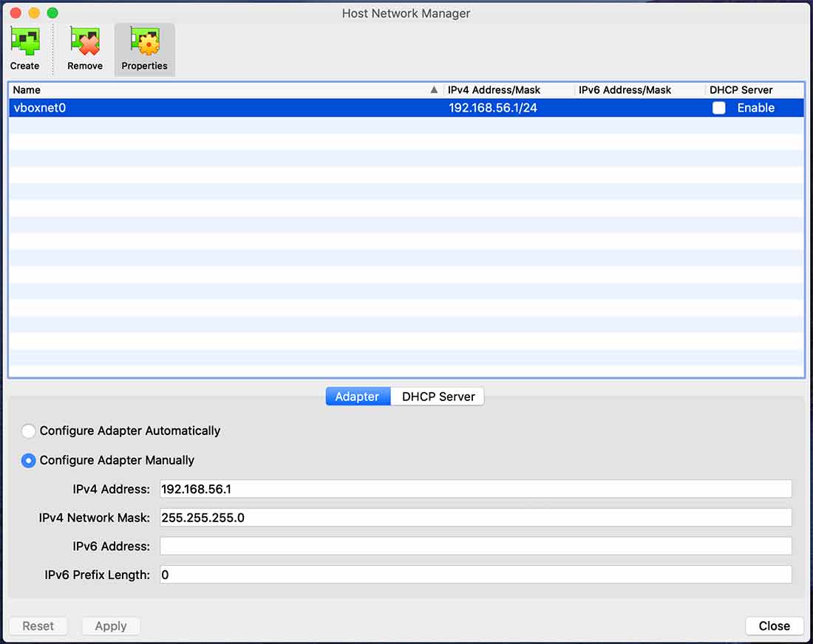Viewport: 813px width, 644px height.
Task: Click the Reset button
Action: point(38,626)
